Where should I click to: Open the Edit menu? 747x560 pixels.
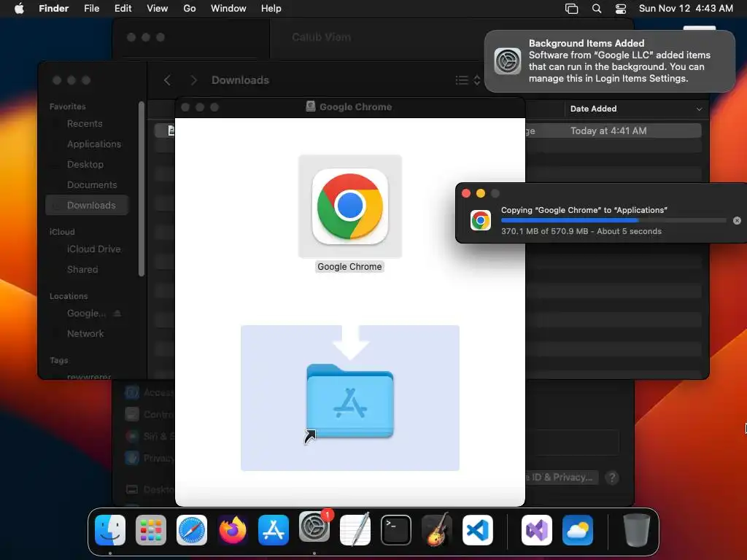click(123, 9)
